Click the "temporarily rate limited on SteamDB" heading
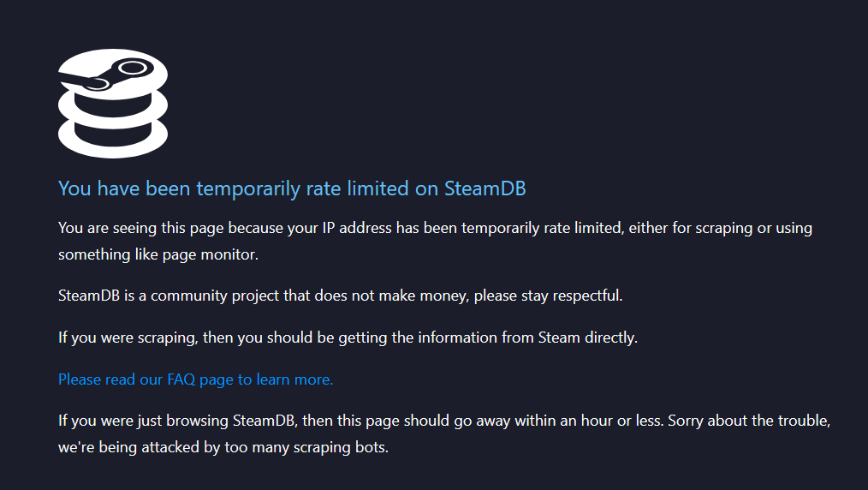The image size is (868, 490). pos(291,188)
